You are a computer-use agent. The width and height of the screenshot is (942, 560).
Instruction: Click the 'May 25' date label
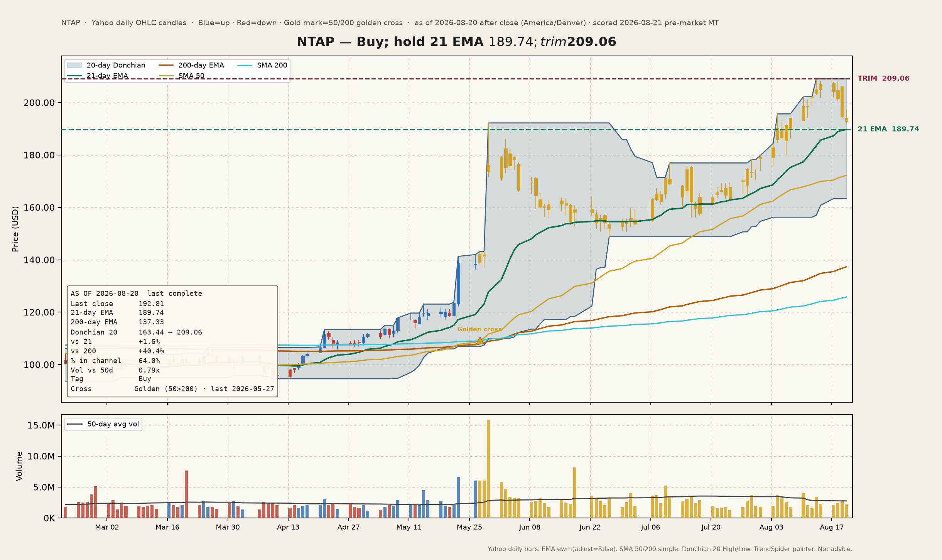[x=469, y=527]
